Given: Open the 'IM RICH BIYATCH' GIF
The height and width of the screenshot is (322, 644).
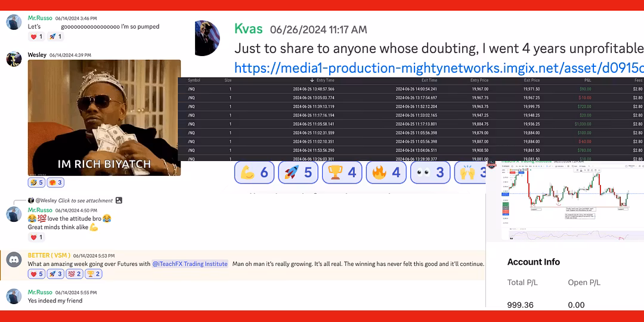Looking at the screenshot, I should point(104,117).
